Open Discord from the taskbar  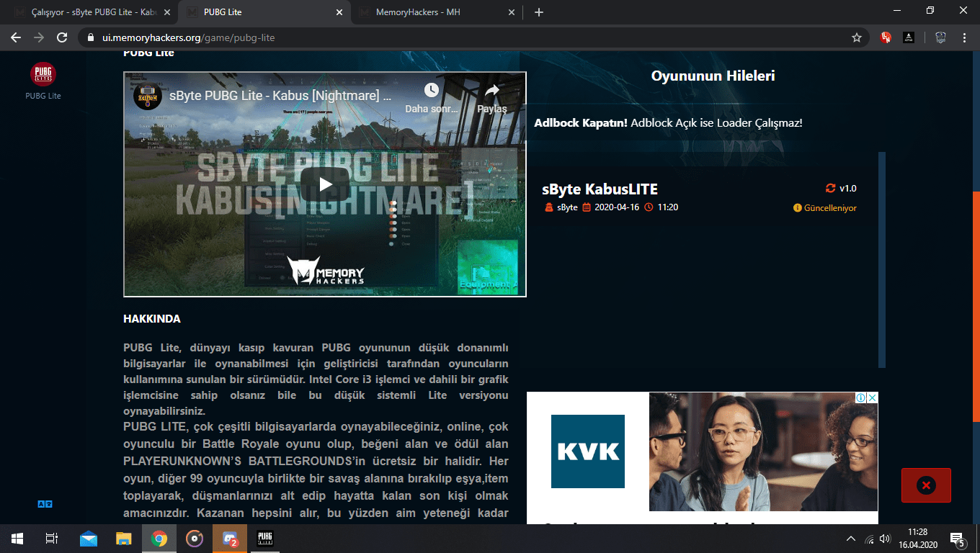point(230,539)
